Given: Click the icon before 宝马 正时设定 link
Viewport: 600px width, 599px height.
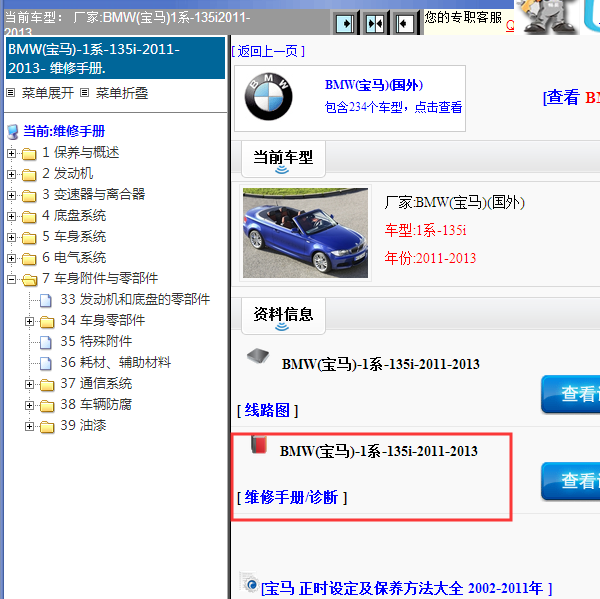Looking at the screenshot, I should pyautogui.click(x=249, y=583).
